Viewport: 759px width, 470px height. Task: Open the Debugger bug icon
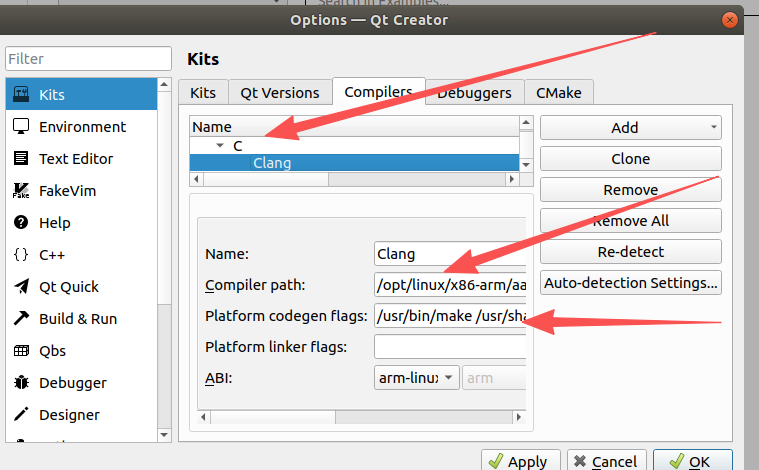[21, 382]
